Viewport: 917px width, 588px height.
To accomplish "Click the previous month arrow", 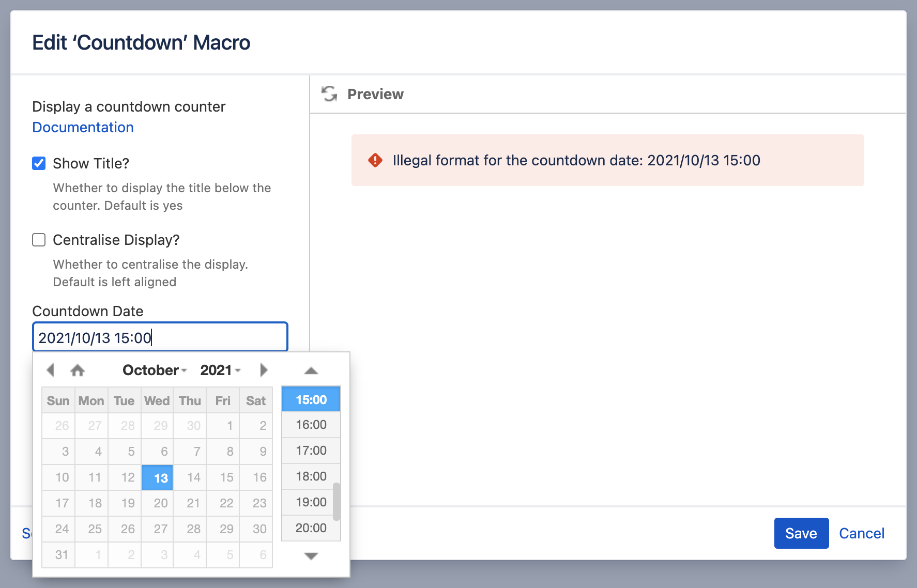I will [x=51, y=370].
